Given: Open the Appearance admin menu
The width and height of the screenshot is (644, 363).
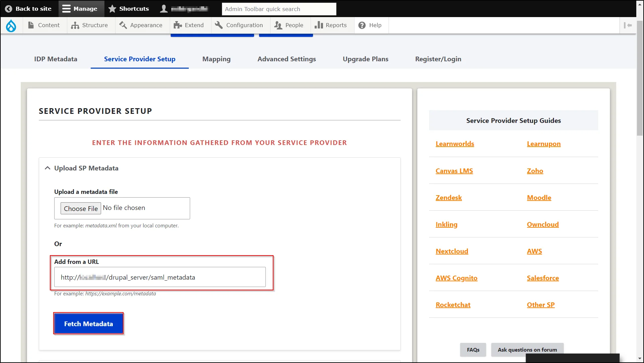Looking at the screenshot, I should (141, 25).
